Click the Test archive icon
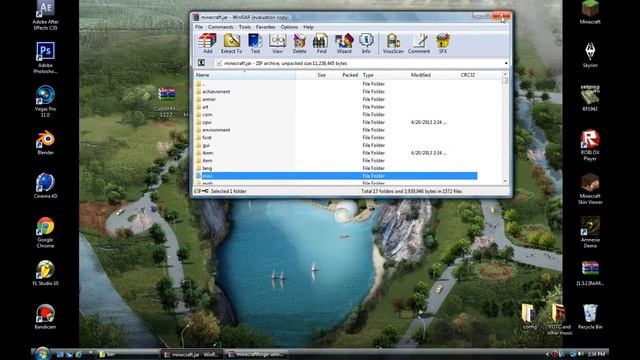 [x=255, y=43]
